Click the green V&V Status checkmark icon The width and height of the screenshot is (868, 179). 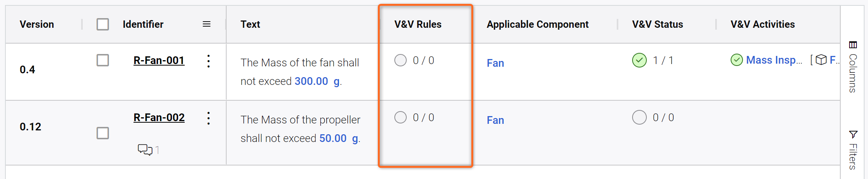639,60
